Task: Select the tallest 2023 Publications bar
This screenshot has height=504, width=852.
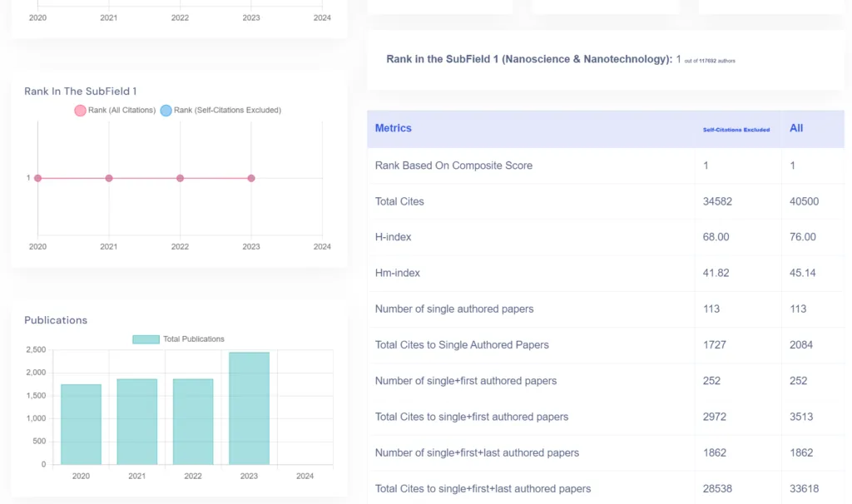Action: (249, 408)
